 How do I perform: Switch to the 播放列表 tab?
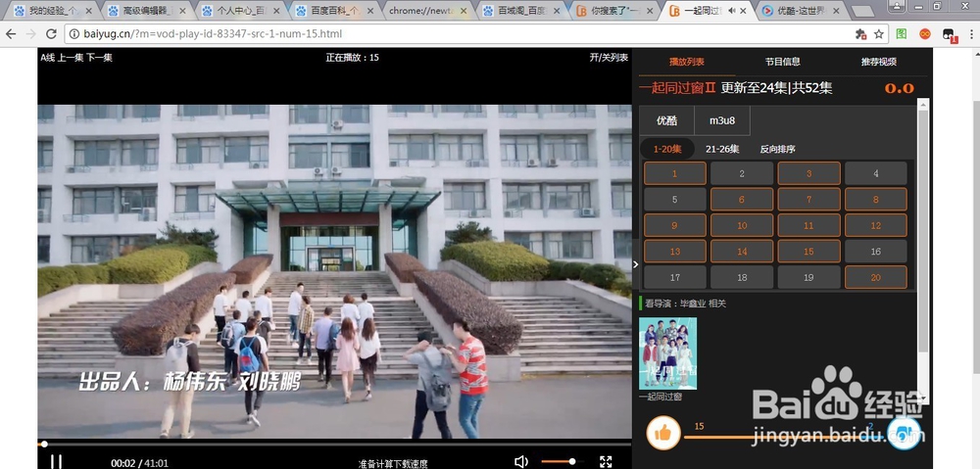[x=686, y=62]
